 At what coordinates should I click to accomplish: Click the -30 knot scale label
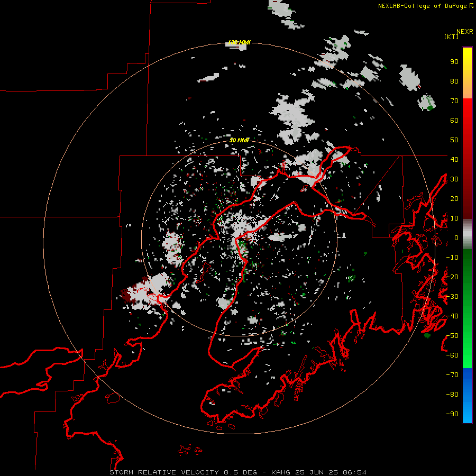coord(452,297)
